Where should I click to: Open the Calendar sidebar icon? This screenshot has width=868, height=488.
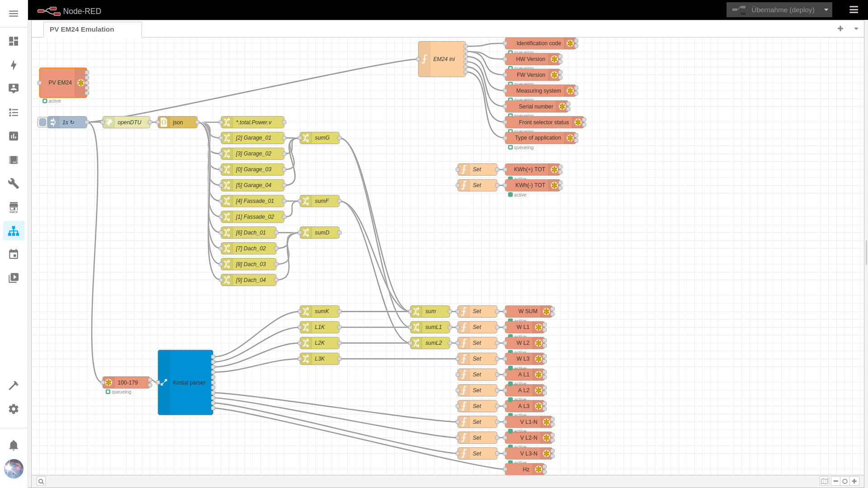14,254
